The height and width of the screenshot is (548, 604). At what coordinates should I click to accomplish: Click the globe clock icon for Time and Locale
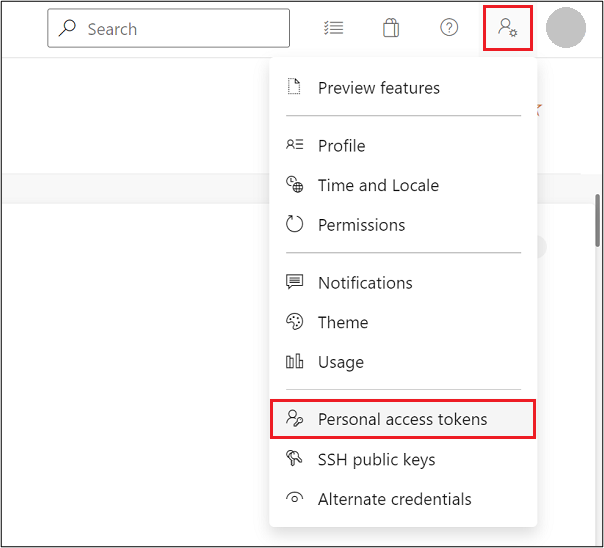point(294,185)
